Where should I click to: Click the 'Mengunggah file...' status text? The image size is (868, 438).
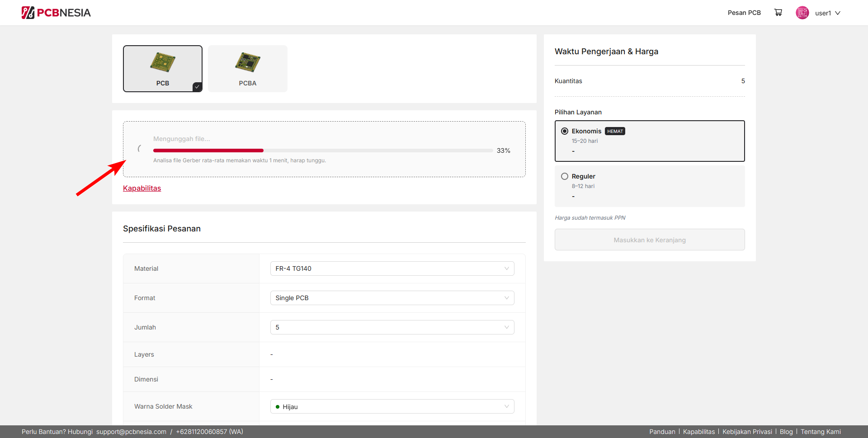(x=182, y=139)
